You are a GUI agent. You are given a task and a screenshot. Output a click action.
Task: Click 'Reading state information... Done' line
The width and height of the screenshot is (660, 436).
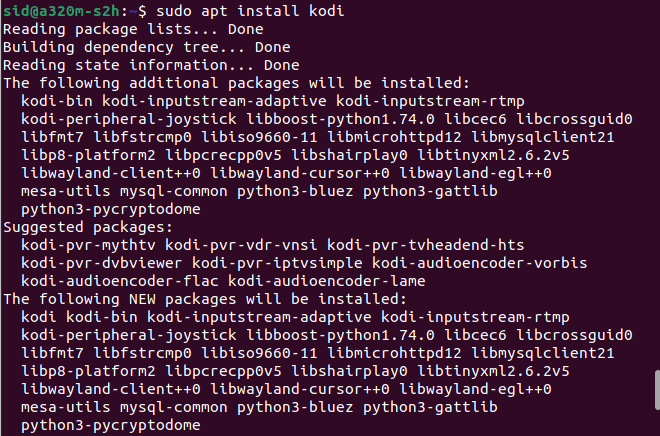click(x=151, y=65)
